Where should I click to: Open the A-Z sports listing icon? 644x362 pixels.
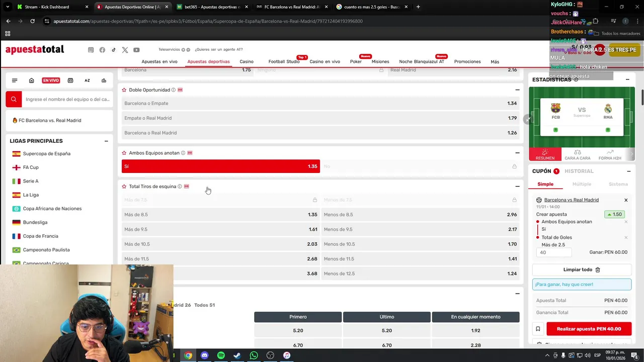87,80
